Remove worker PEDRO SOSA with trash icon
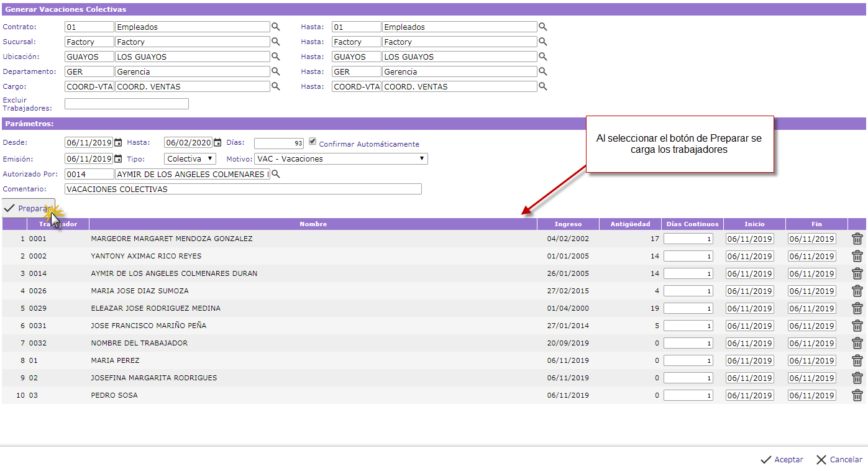 pos(857,395)
